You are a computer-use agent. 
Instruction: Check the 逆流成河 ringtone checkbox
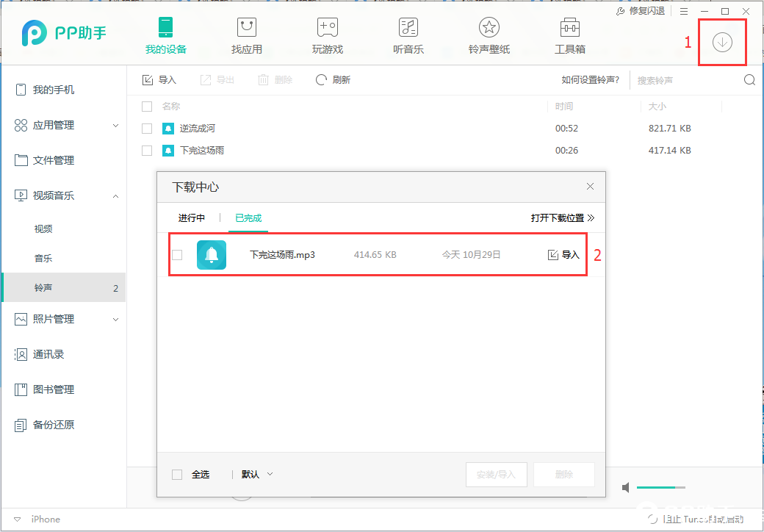(x=147, y=129)
